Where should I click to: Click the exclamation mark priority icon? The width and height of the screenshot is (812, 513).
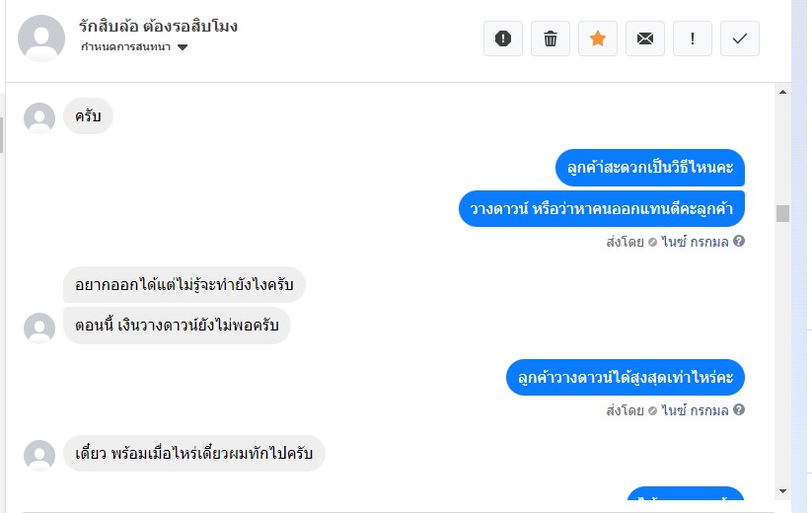(x=693, y=38)
